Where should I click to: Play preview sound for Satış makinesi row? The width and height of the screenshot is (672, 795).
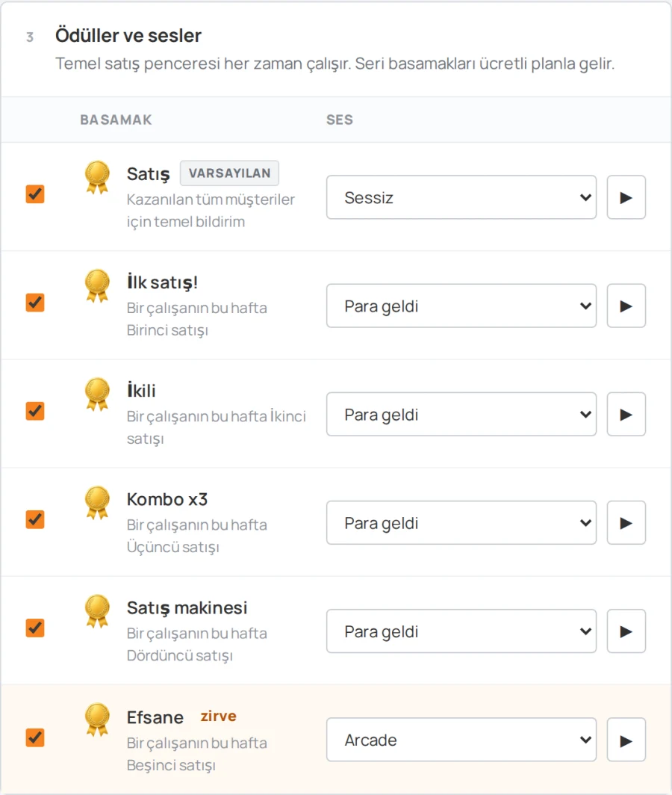click(626, 631)
